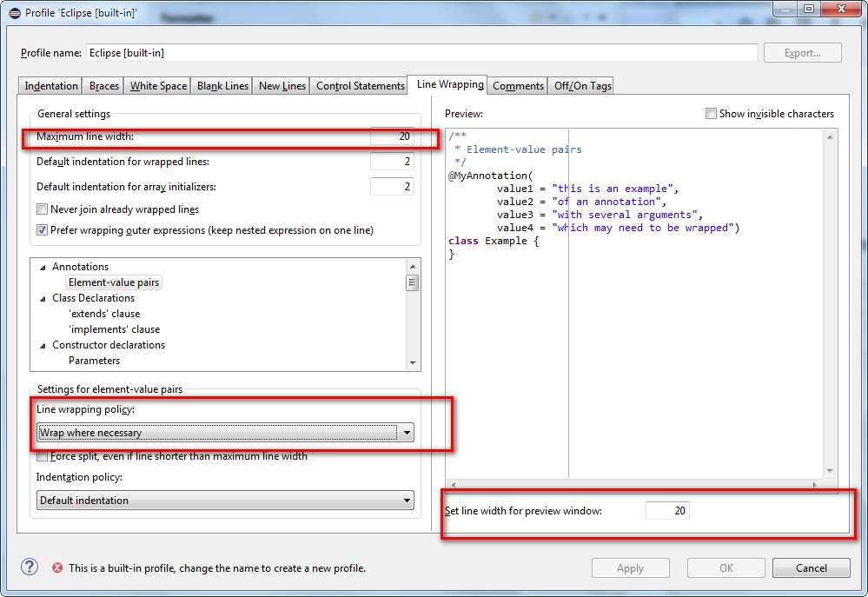Click the tree list scroll up arrow
Image resolution: width=868 pixels, height=597 pixels.
point(413,267)
